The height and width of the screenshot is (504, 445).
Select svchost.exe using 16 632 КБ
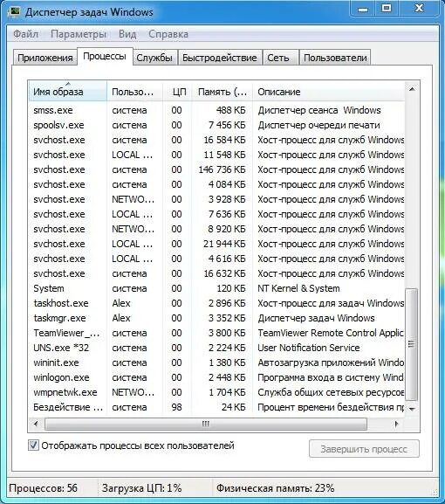[216, 273]
